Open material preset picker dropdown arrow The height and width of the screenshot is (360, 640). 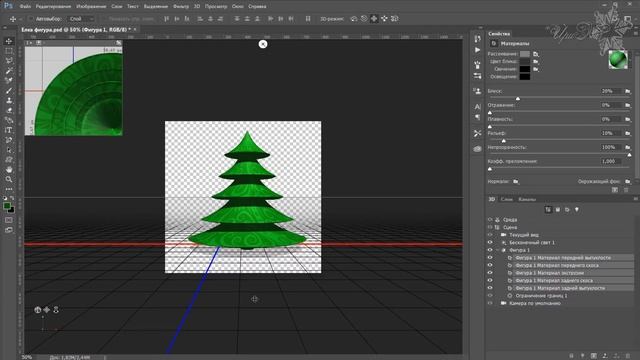click(630, 60)
